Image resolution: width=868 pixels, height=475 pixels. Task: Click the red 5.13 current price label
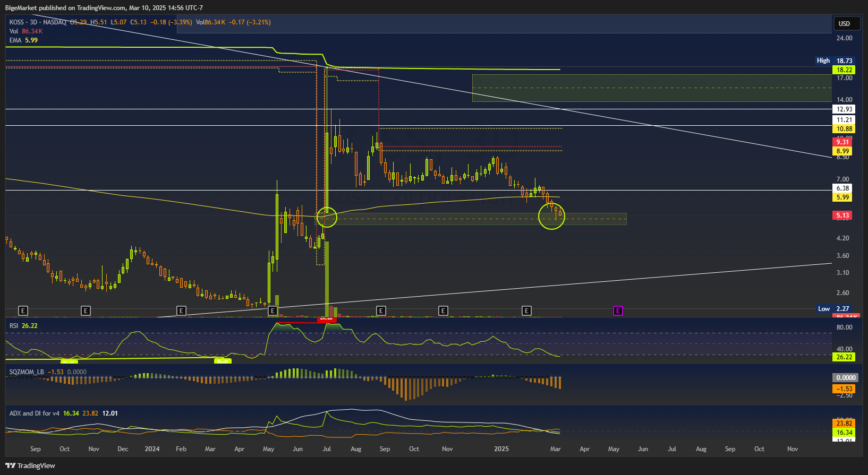[843, 215]
